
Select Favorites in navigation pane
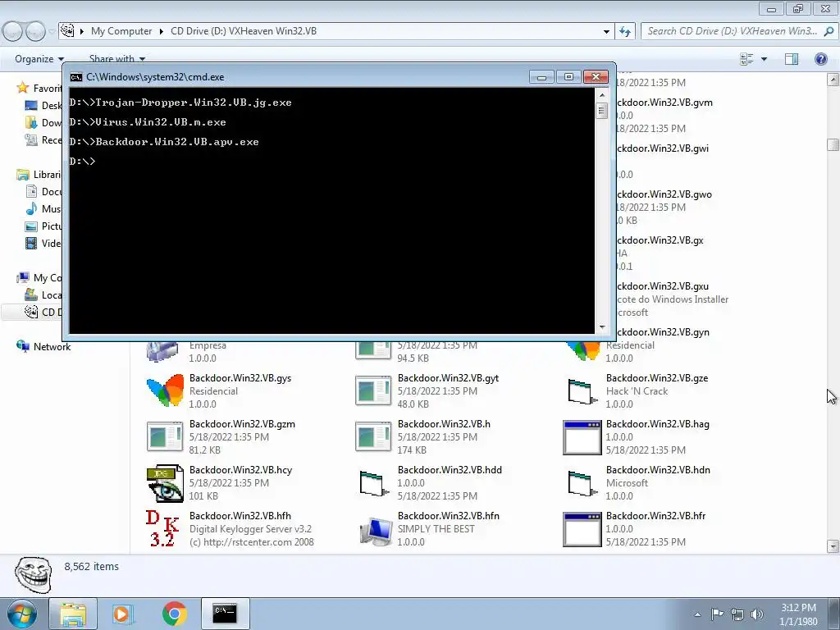click(x=39, y=89)
